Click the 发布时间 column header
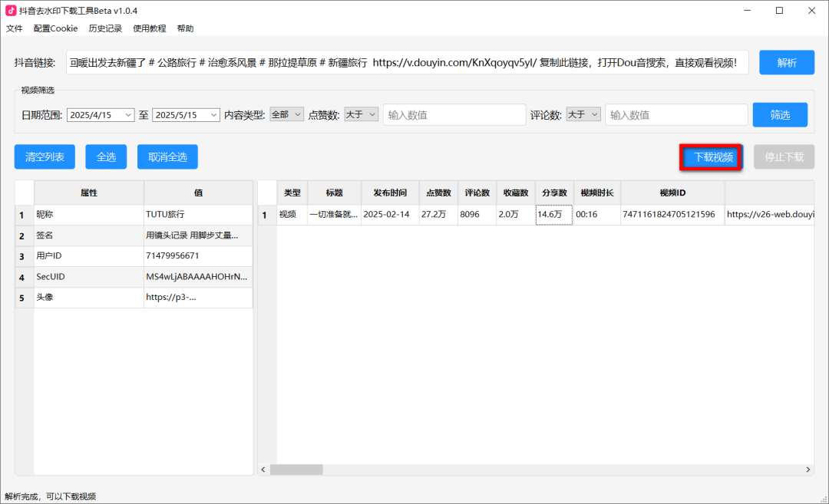This screenshot has height=504, width=829. (390, 193)
